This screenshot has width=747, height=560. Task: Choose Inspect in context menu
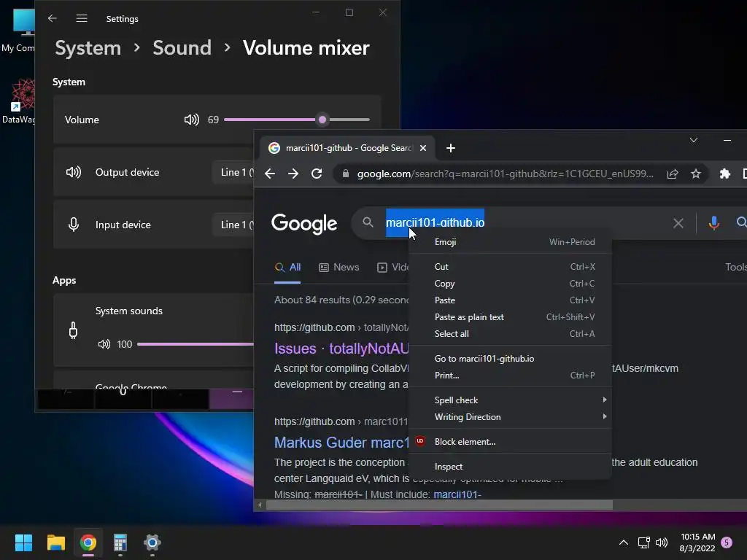point(510,466)
